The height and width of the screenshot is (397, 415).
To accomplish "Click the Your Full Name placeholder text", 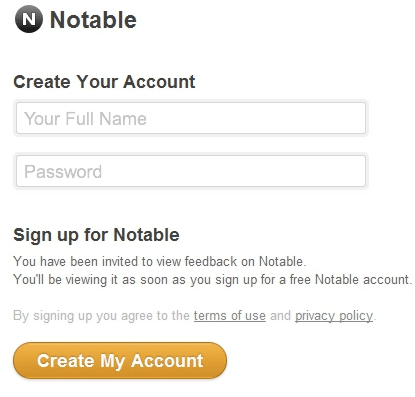I will point(85,119).
